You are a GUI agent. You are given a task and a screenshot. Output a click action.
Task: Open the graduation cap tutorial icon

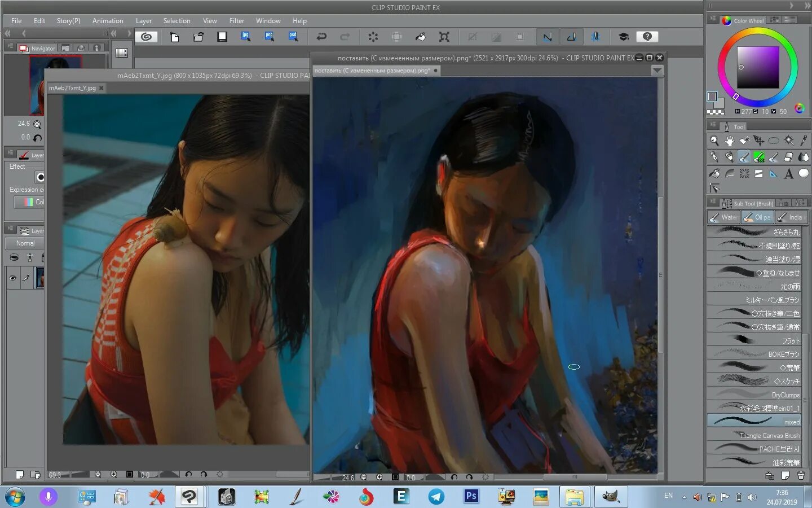pyautogui.click(x=624, y=37)
